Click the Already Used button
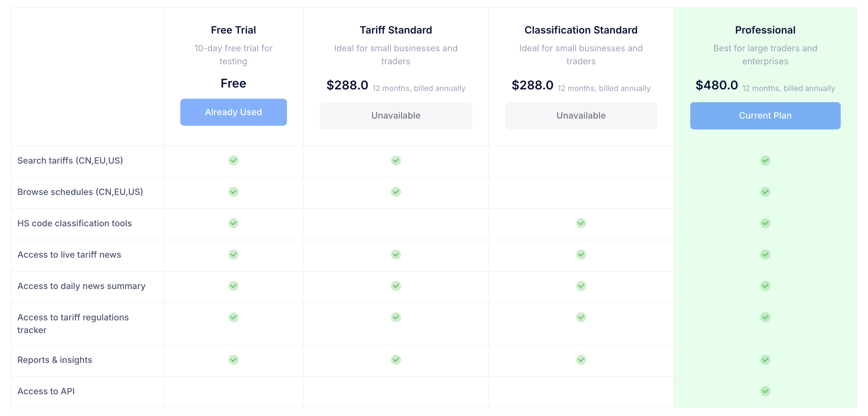This screenshot has height=416, width=868. coord(233,112)
